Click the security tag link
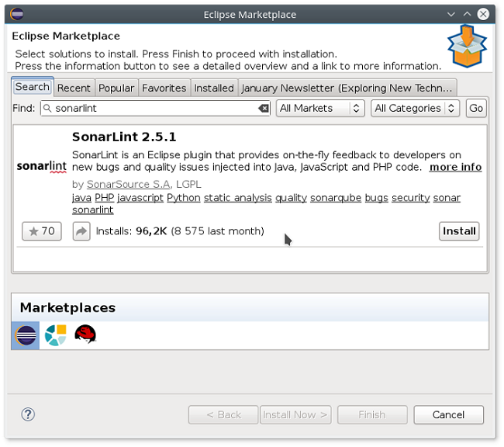The image size is (504, 447). (410, 198)
